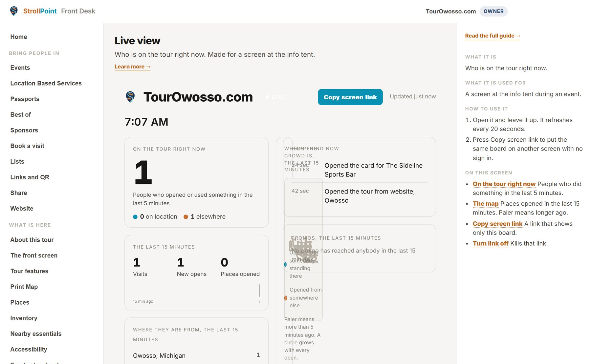The height and width of the screenshot is (364, 591).
Task: Go to Links and QR
Action: pyautogui.click(x=30, y=177)
